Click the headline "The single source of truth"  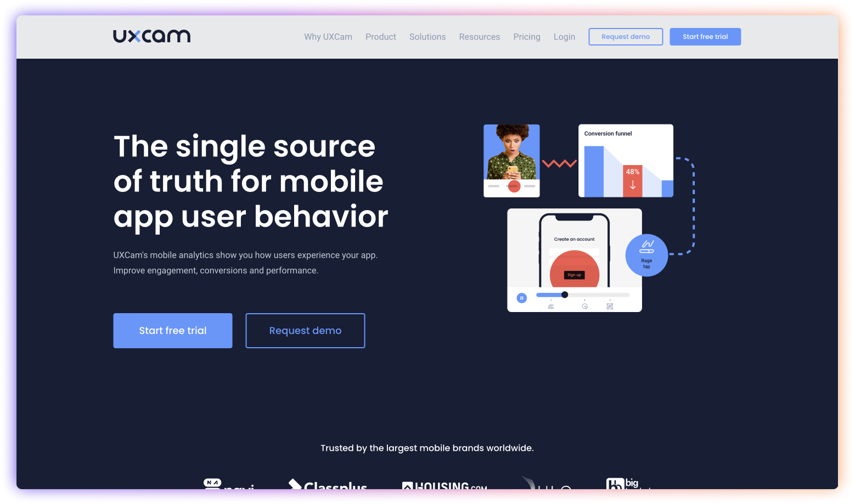pos(251,182)
